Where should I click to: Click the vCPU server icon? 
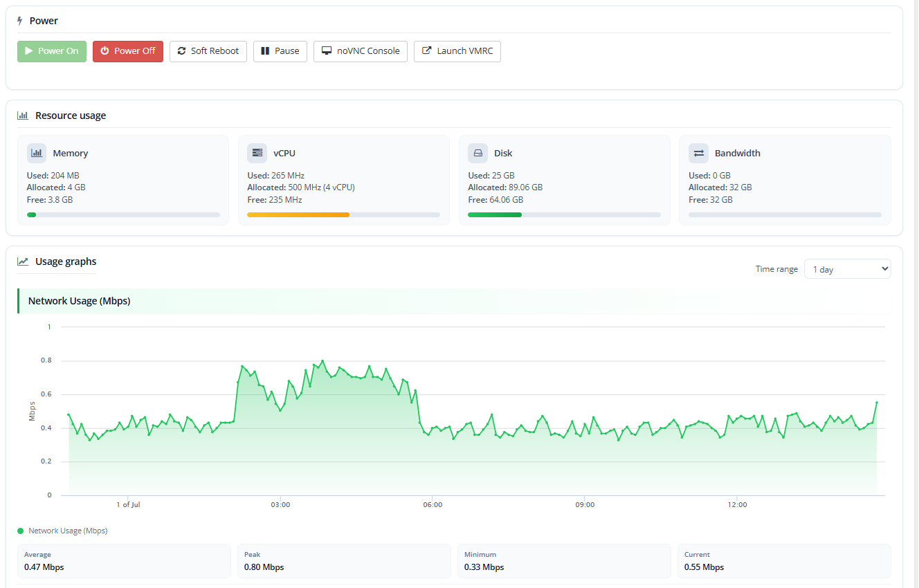[x=257, y=153]
